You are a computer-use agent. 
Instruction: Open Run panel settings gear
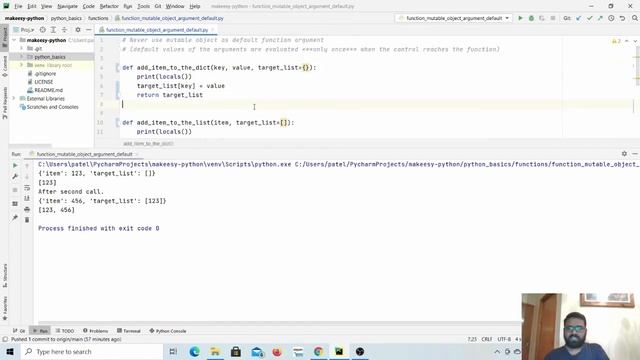coord(624,154)
